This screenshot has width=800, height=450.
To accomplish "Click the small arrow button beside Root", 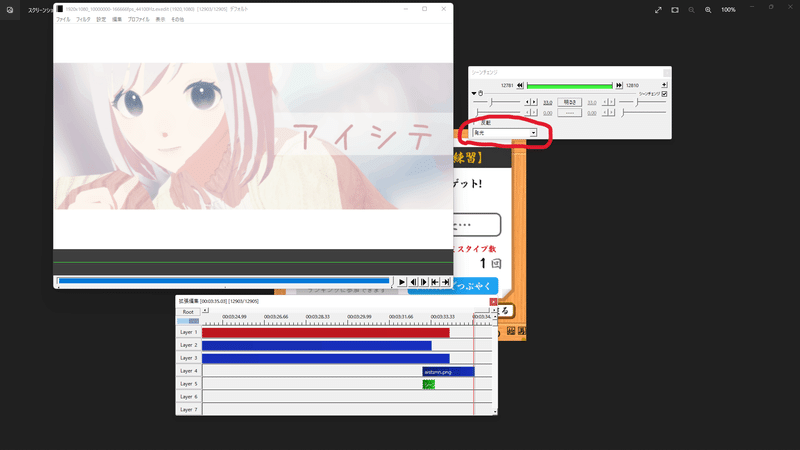I will (205, 310).
